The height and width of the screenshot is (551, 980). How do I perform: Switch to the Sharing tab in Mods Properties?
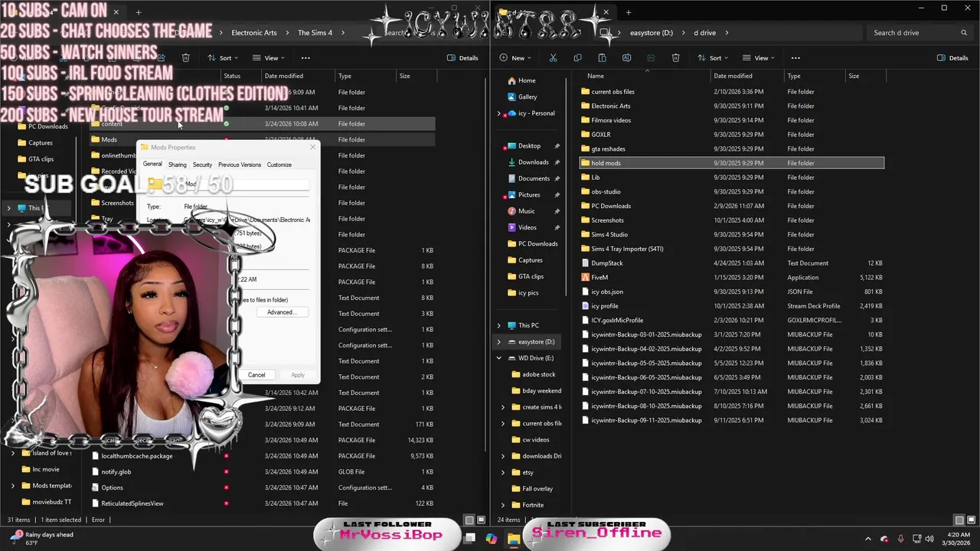click(x=177, y=165)
